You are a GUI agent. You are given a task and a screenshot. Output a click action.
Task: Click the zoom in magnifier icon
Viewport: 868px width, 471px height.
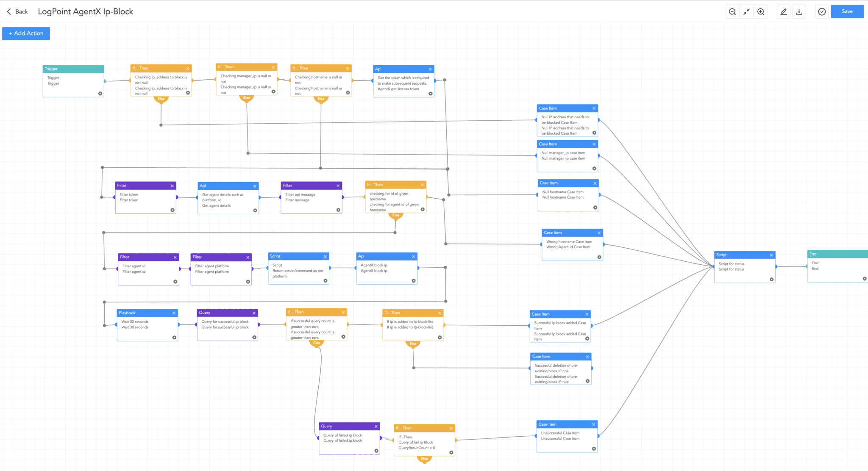click(x=761, y=12)
